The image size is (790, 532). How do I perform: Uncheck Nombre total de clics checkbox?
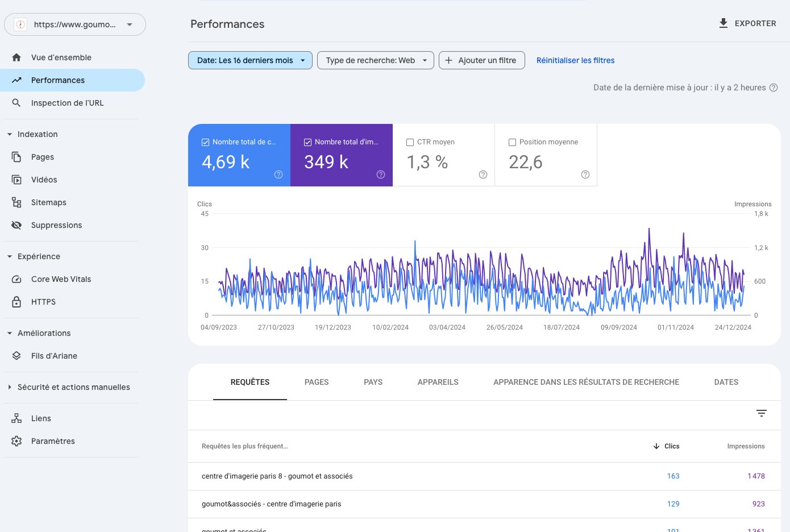click(205, 143)
